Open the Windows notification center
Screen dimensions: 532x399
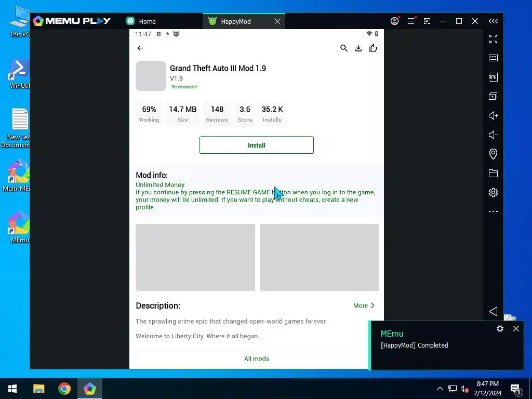(515, 389)
